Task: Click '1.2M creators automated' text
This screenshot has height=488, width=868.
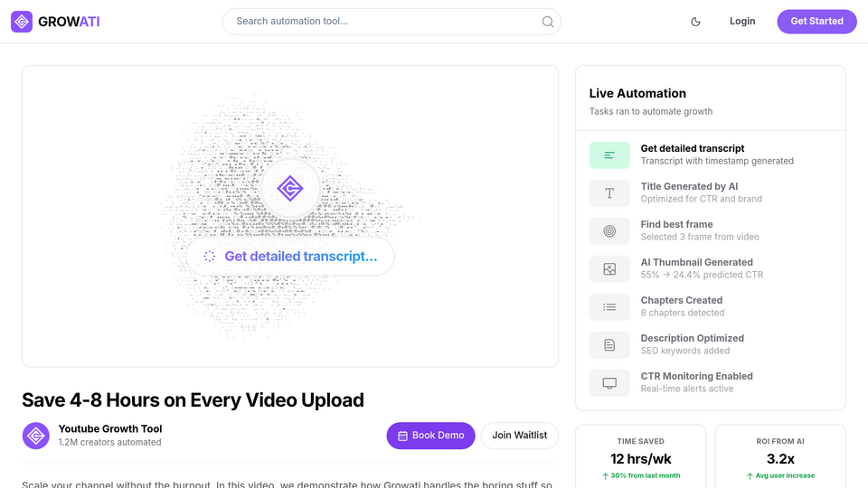Action: (x=109, y=443)
